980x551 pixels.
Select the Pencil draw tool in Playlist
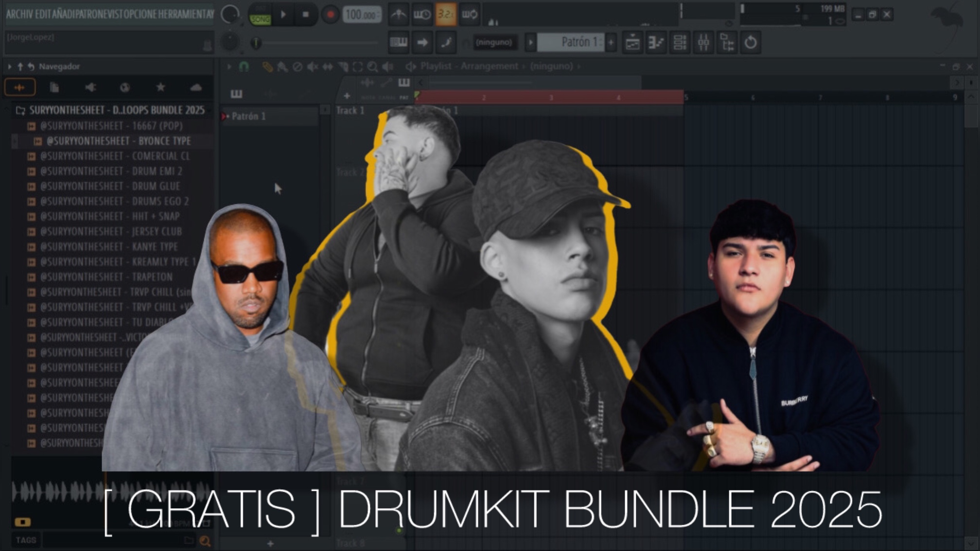pyautogui.click(x=267, y=67)
